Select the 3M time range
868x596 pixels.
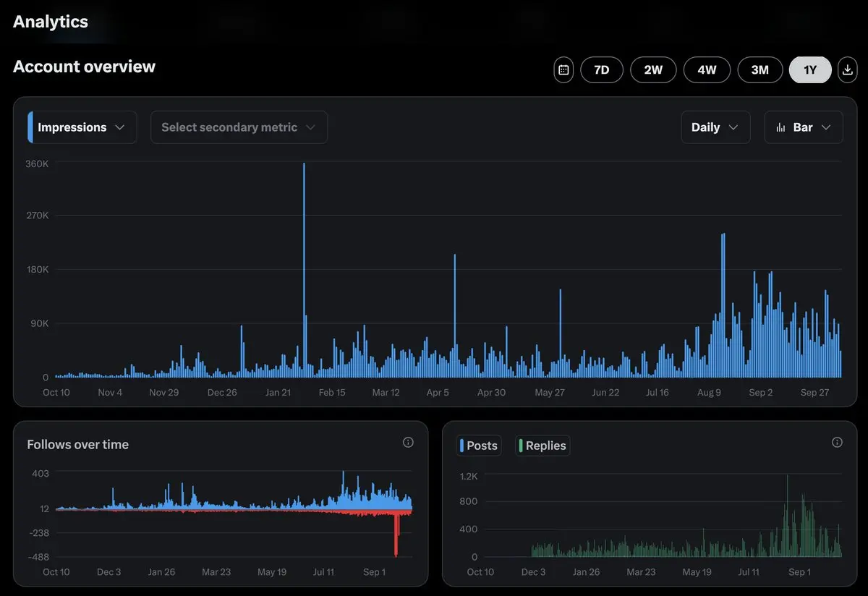coord(759,70)
